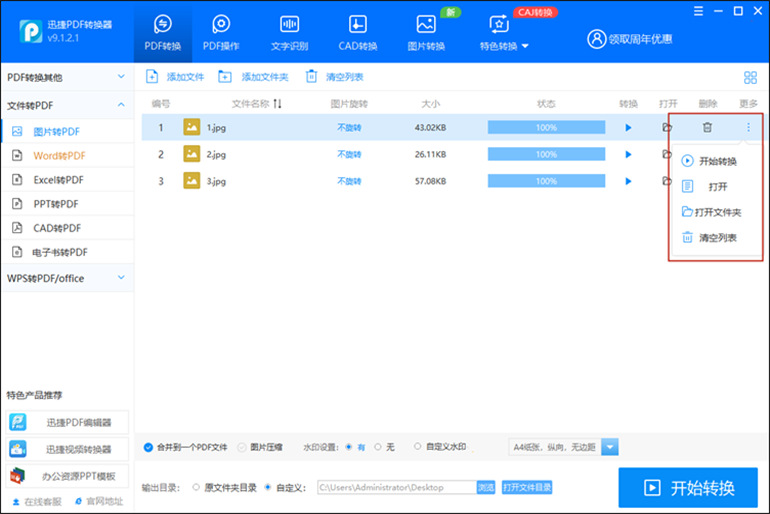Select PPT转PDF in sidebar
This screenshot has height=514, width=770.
point(67,204)
